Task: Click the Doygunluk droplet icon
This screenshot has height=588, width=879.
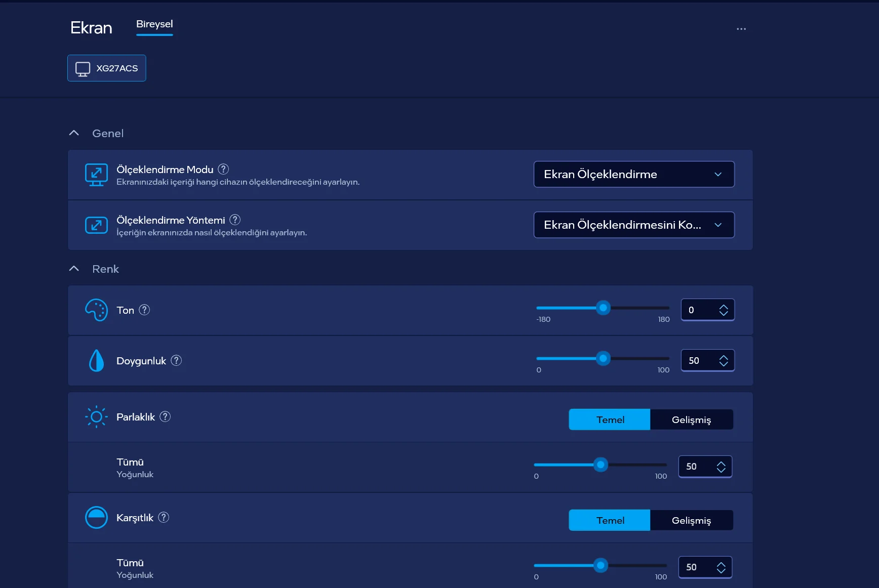Action: 96,361
